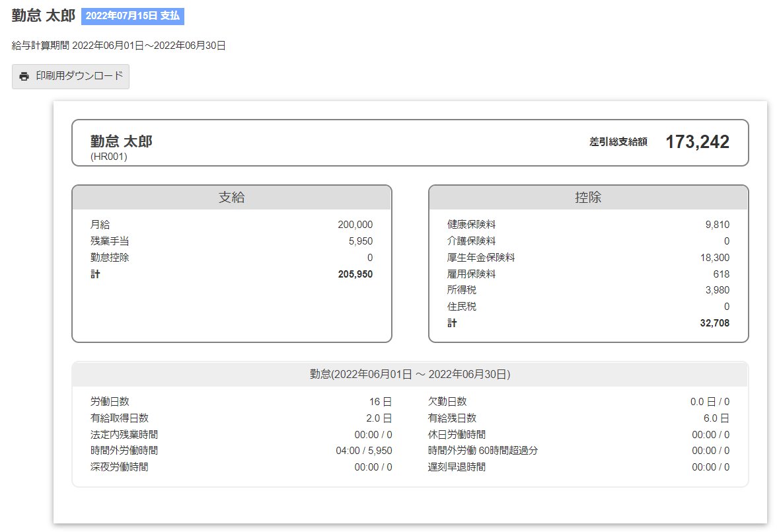Click the 時間外労働時間 value 04:00 / 5,950
The image size is (777, 532).
point(363,451)
